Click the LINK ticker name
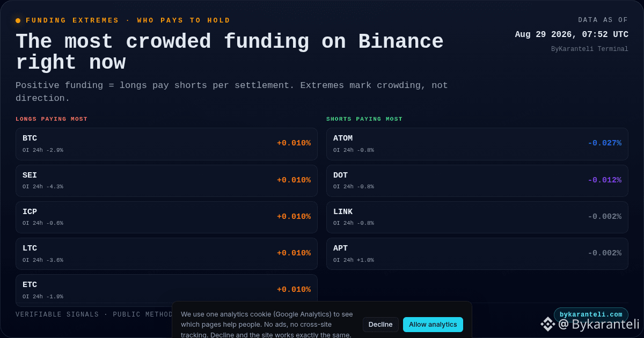Viewport: 644px width, 338px height. [x=343, y=212]
